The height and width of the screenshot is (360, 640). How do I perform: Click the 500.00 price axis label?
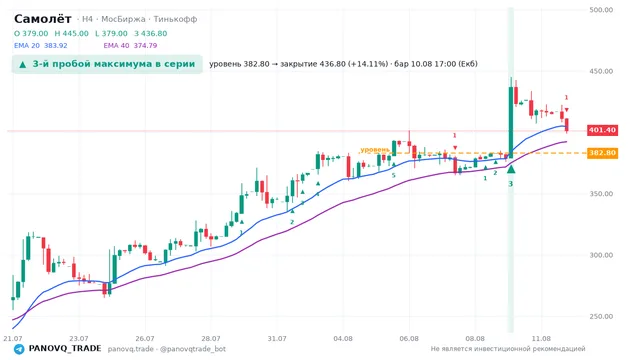click(601, 10)
